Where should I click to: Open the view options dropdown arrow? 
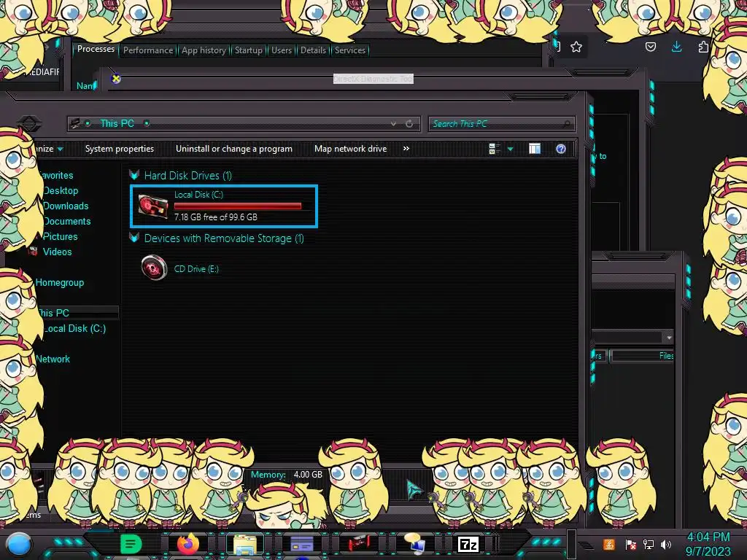[x=510, y=149]
